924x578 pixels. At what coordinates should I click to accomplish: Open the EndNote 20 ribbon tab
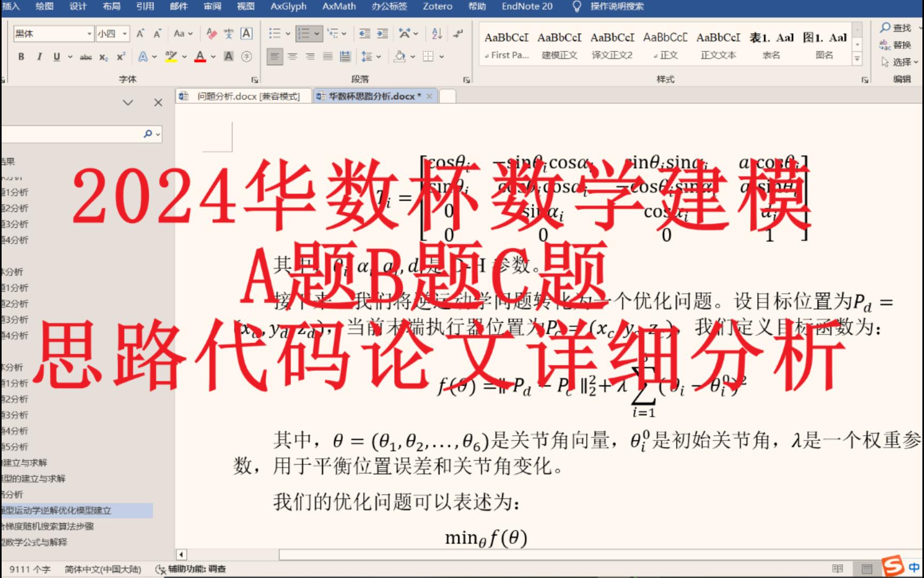point(527,6)
